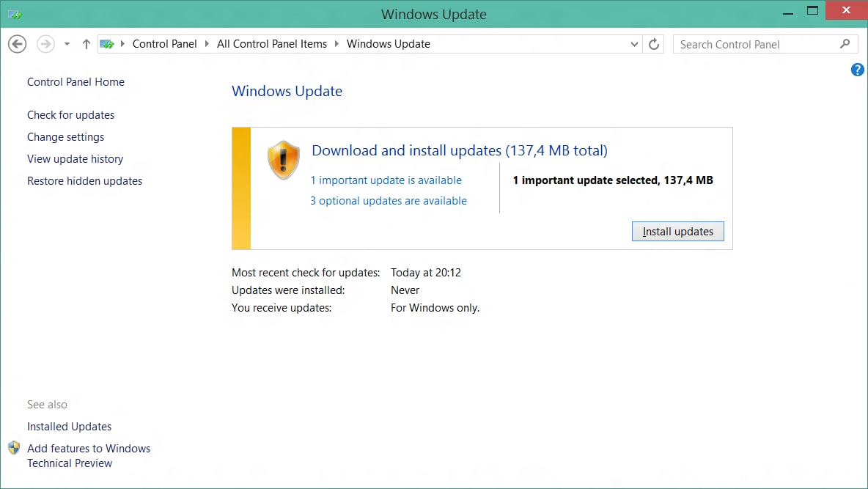The width and height of the screenshot is (868, 489).
Task: Select All Control Panel Items breadcrumb
Action: tap(272, 44)
